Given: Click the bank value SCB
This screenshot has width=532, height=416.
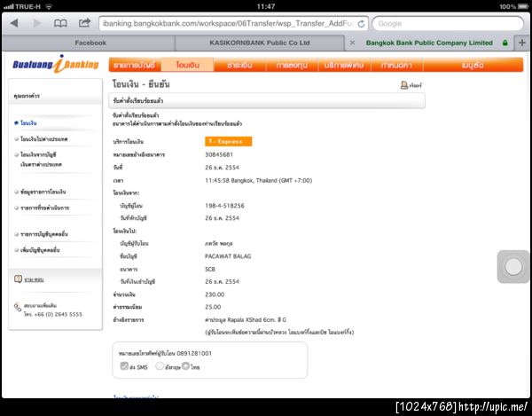Looking at the screenshot, I should [x=210, y=269].
